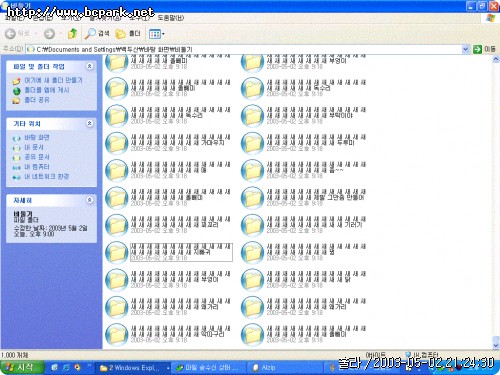The height and width of the screenshot is (375, 500).
Task: Collapse the 파일 및 폴더 작업 panel
Action: pos(89,66)
